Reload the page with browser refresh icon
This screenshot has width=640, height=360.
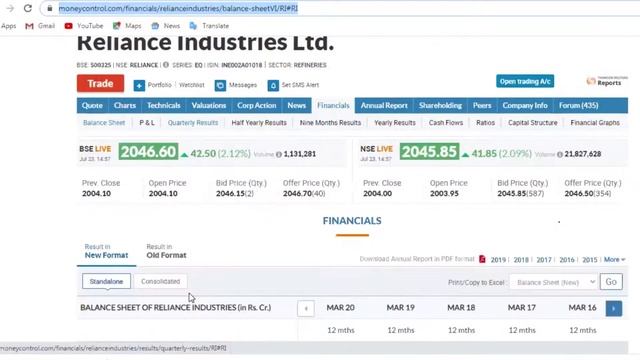pos(27,8)
